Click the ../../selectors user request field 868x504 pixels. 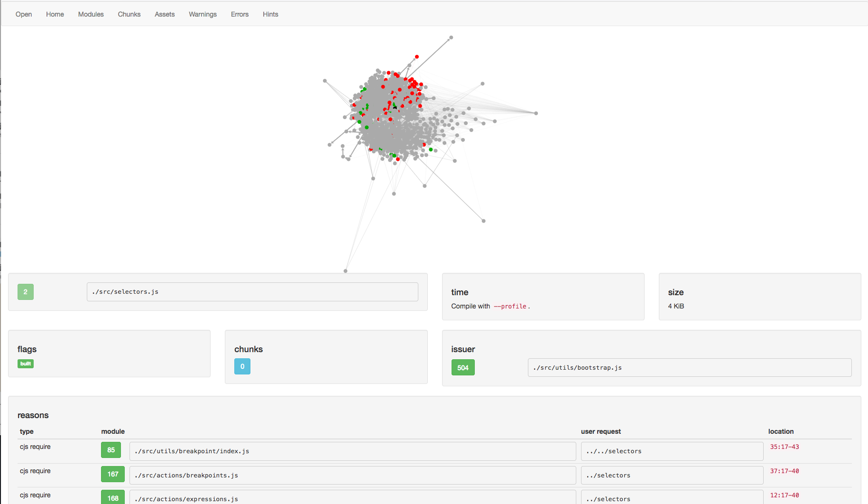pyautogui.click(x=672, y=451)
